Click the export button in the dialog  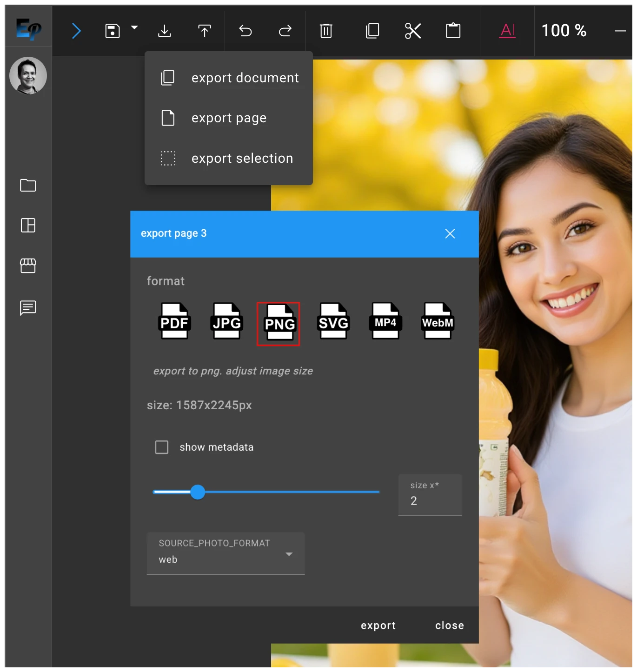378,625
